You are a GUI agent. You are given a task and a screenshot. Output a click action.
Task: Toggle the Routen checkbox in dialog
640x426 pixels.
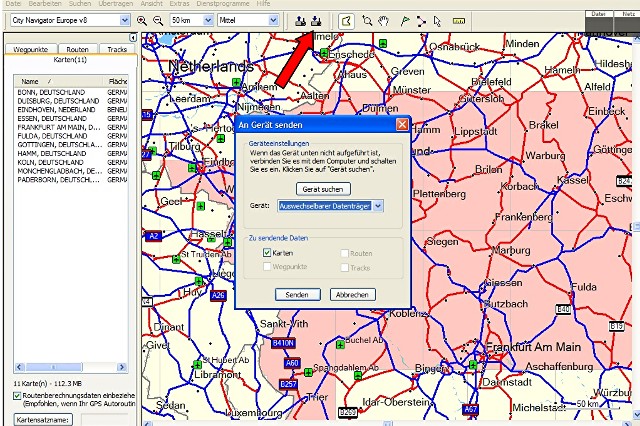[344, 253]
